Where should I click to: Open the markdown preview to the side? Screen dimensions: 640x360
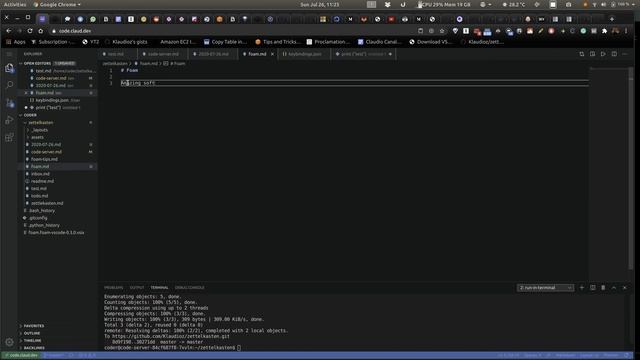(592, 54)
